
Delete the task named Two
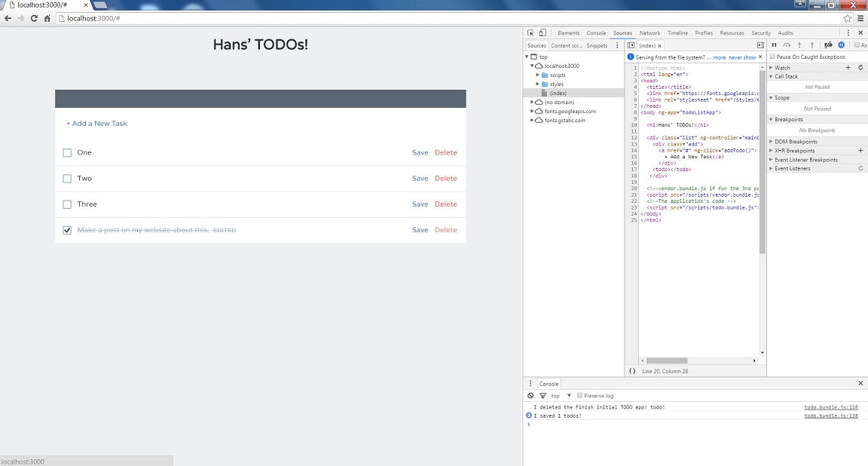point(445,179)
